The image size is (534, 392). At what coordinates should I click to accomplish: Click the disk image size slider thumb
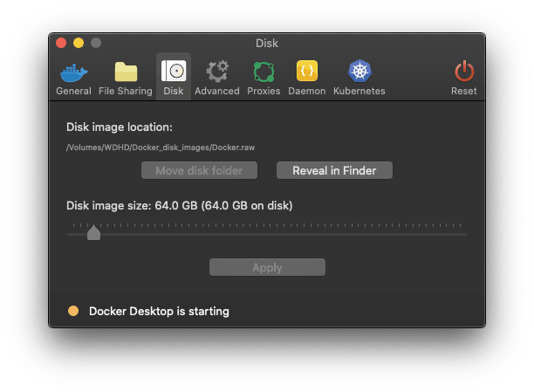click(93, 233)
